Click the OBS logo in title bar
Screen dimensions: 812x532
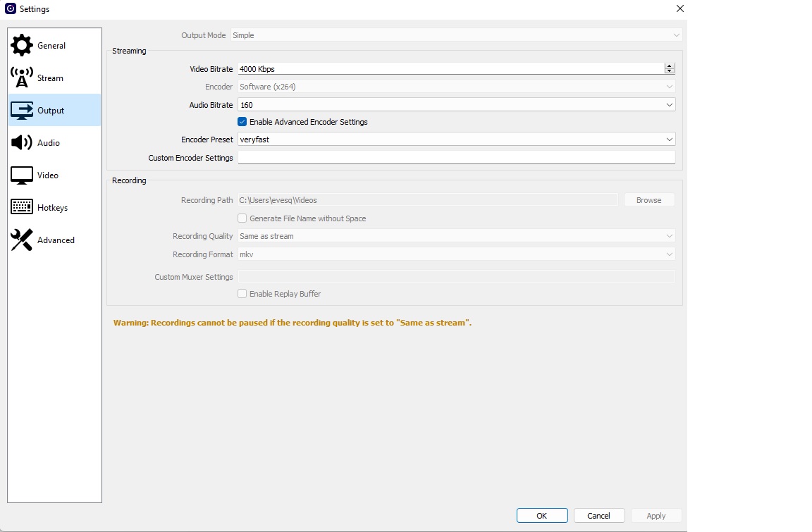[x=11, y=9]
